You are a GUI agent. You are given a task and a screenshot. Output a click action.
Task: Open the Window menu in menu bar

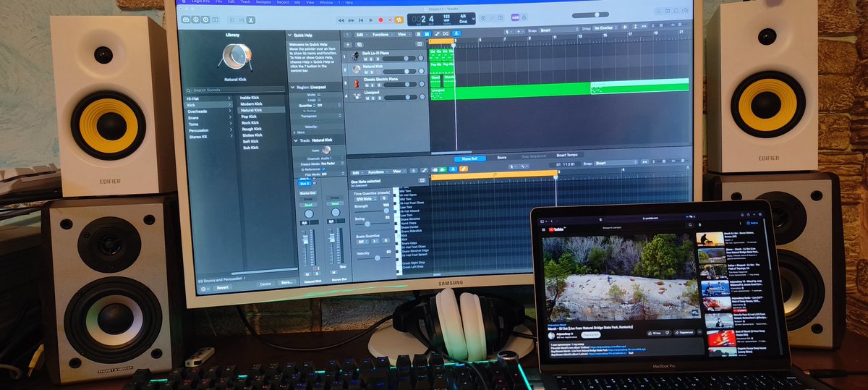pos(326,2)
